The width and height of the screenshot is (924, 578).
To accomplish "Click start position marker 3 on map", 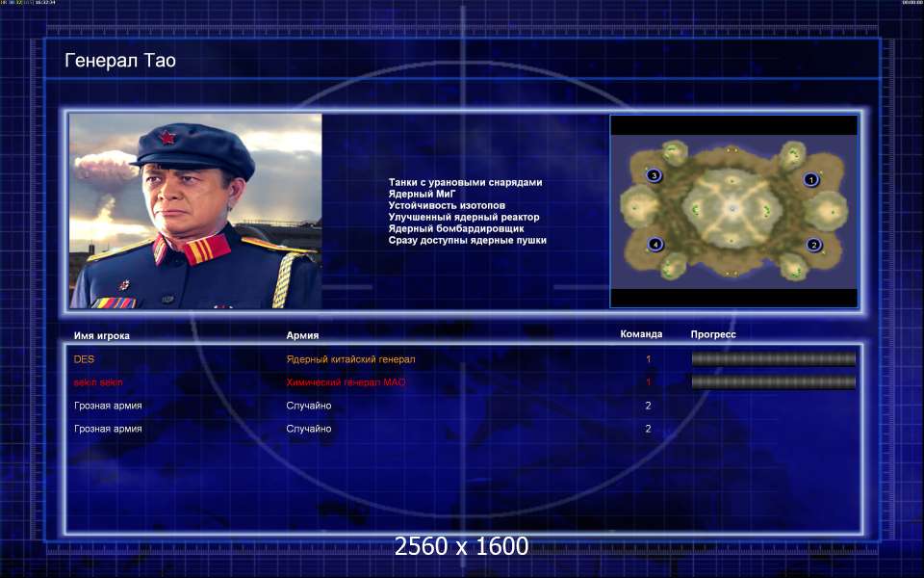I will 654,175.
